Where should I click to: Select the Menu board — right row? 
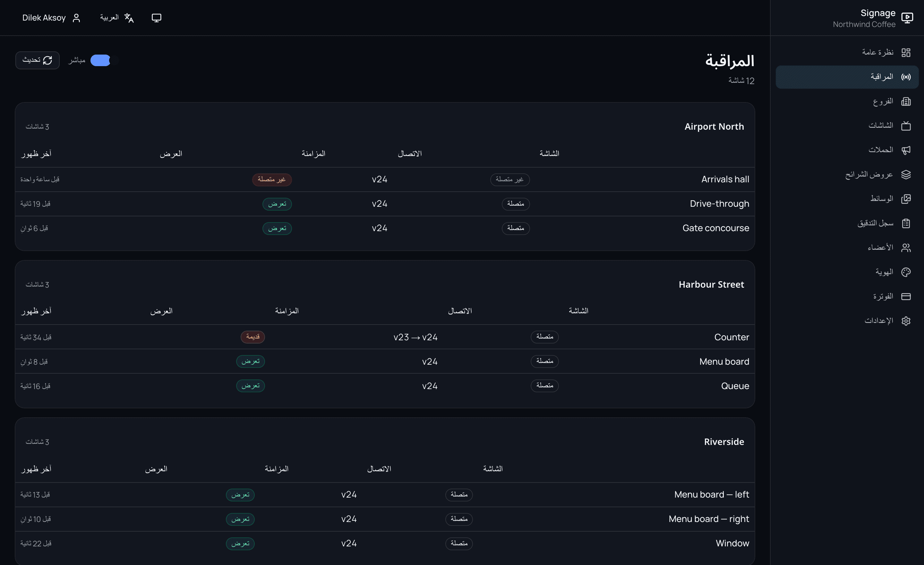[385, 519]
